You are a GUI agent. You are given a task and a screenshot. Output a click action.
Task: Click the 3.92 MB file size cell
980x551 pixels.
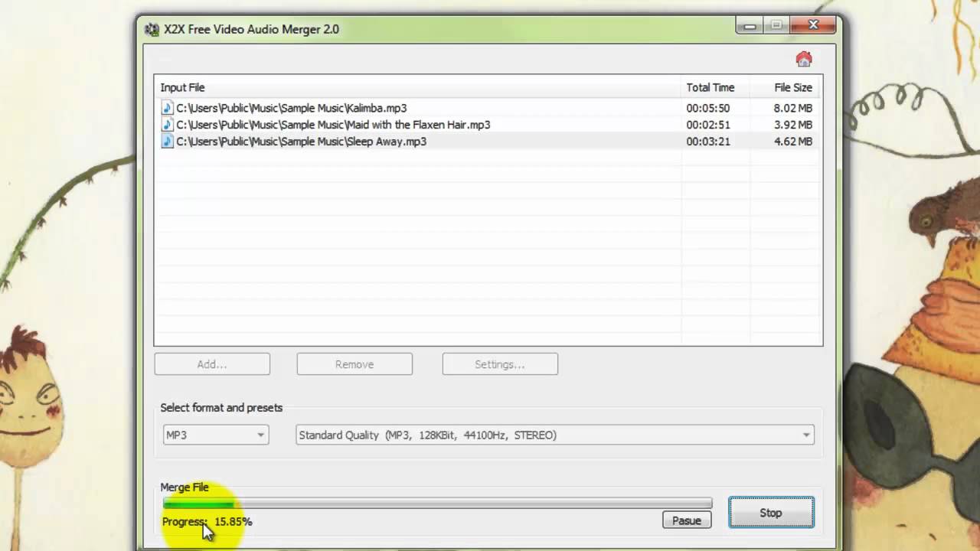[792, 125]
